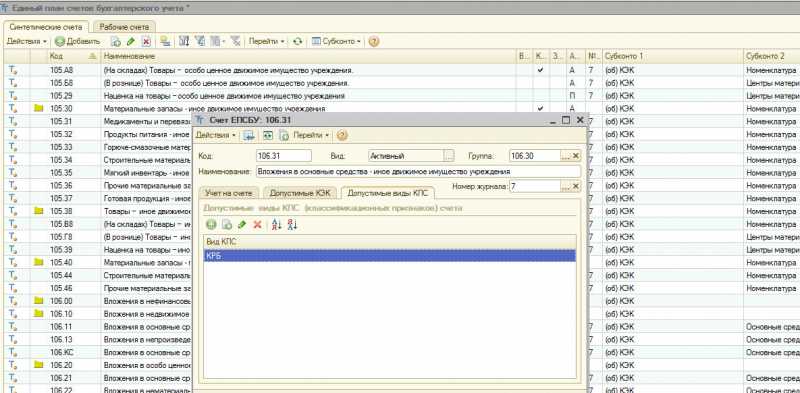
Task: Click the checkmark cell in row 105.A8
Action: point(540,70)
